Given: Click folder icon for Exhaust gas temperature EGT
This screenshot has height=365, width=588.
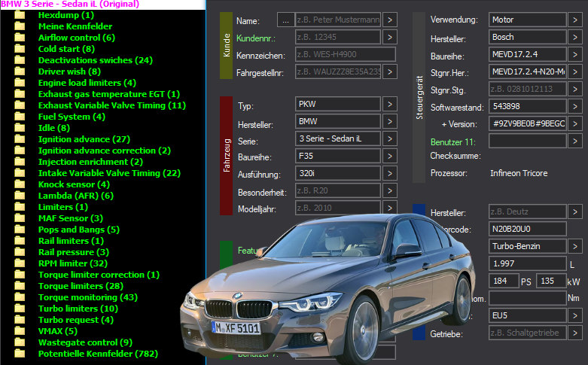Looking at the screenshot, I should coord(20,93).
